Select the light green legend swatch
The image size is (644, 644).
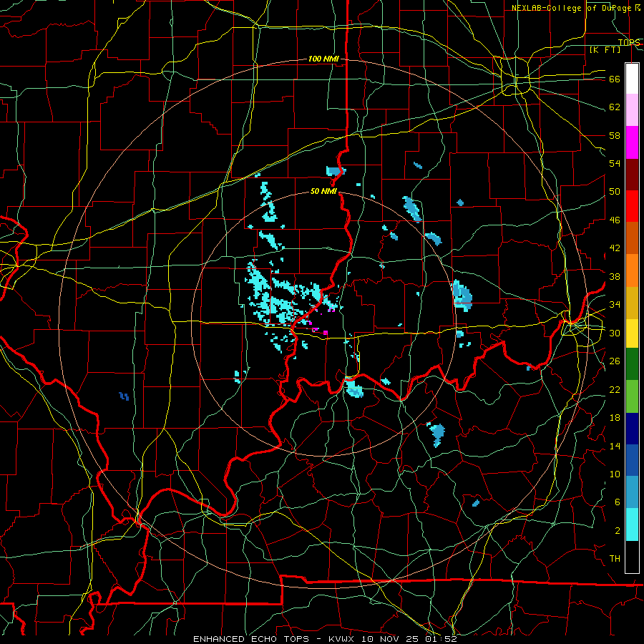point(632,396)
